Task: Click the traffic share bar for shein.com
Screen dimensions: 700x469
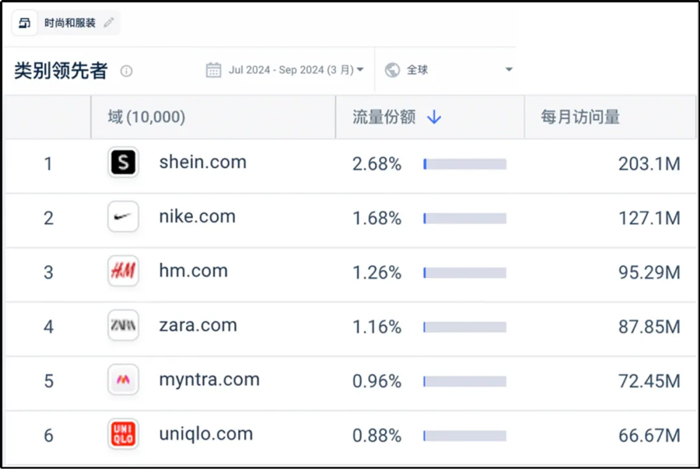Action: tap(464, 164)
